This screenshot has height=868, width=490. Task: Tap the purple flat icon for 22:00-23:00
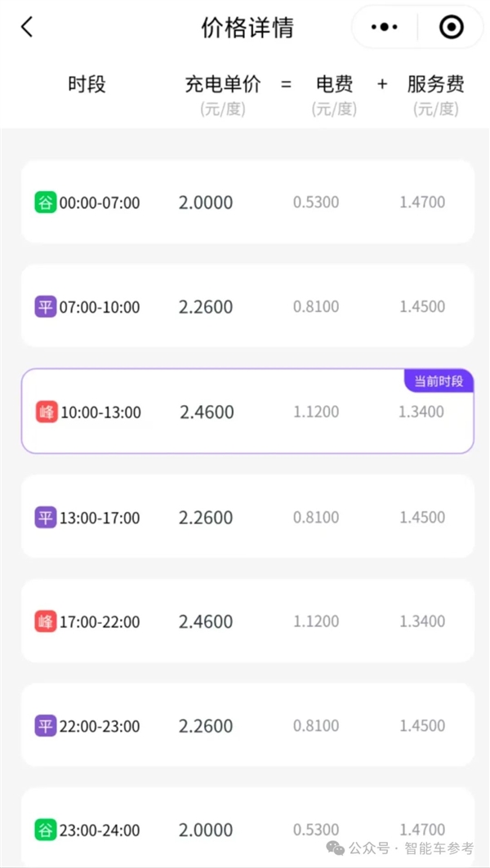[46, 726]
